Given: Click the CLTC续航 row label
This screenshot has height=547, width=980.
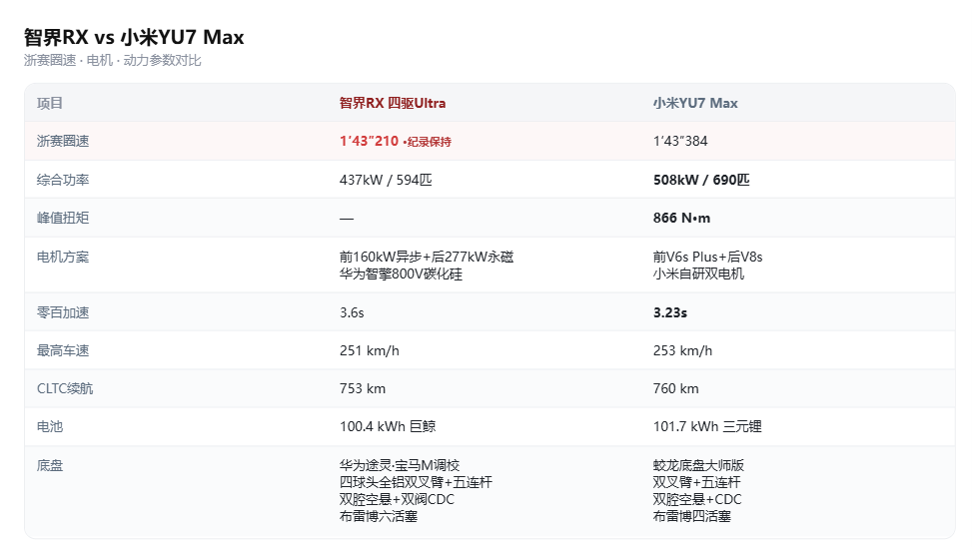Looking at the screenshot, I should (65, 389).
